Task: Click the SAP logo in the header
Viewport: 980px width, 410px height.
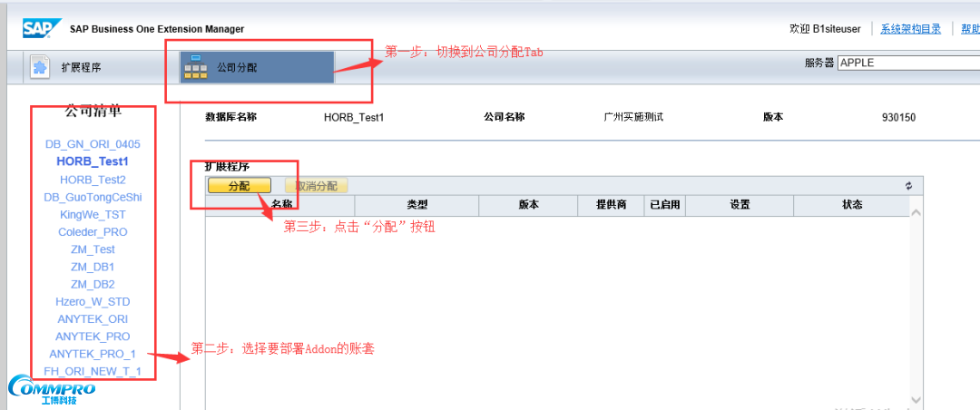Action: 41,28
